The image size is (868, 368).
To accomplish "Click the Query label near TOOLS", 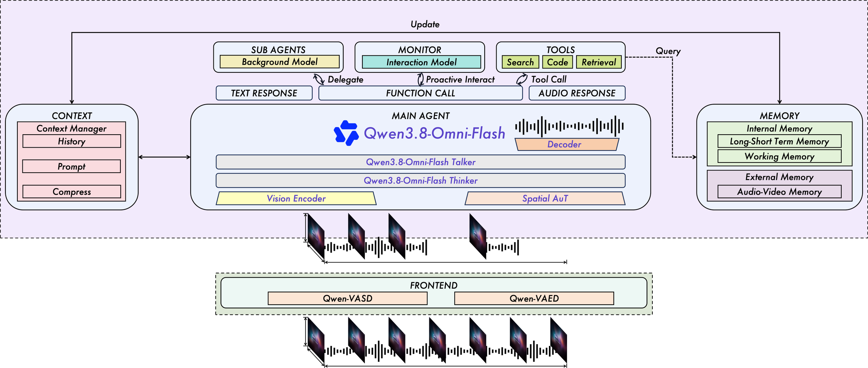I will pos(668,51).
